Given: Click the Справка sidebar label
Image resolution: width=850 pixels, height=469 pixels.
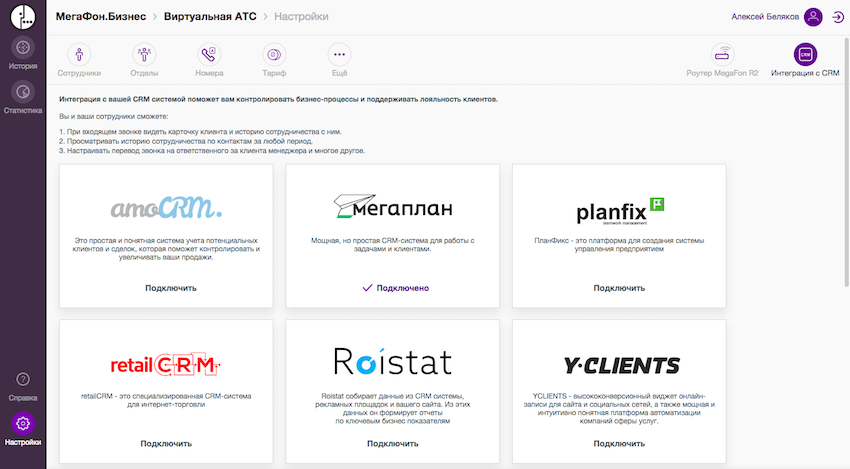Looking at the screenshot, I should pos(23,398).
